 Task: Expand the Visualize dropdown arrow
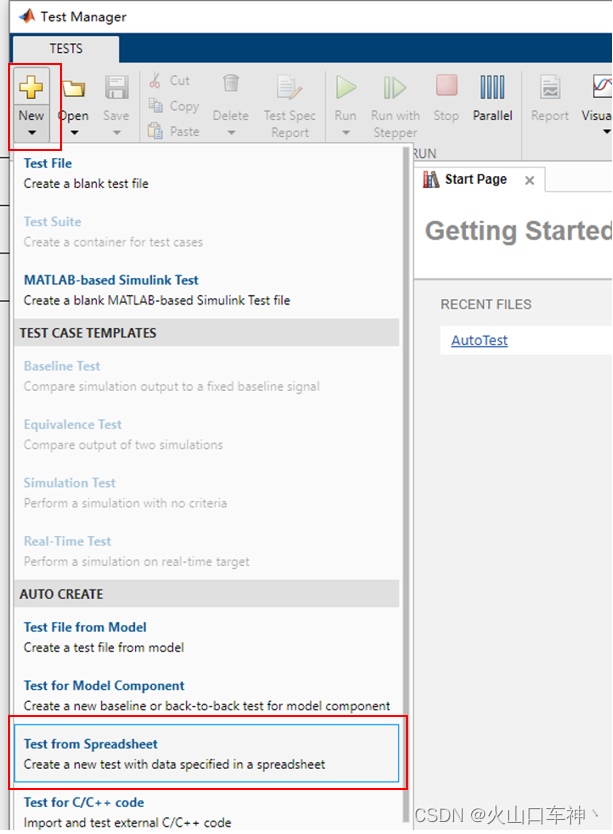click(606, 132)
